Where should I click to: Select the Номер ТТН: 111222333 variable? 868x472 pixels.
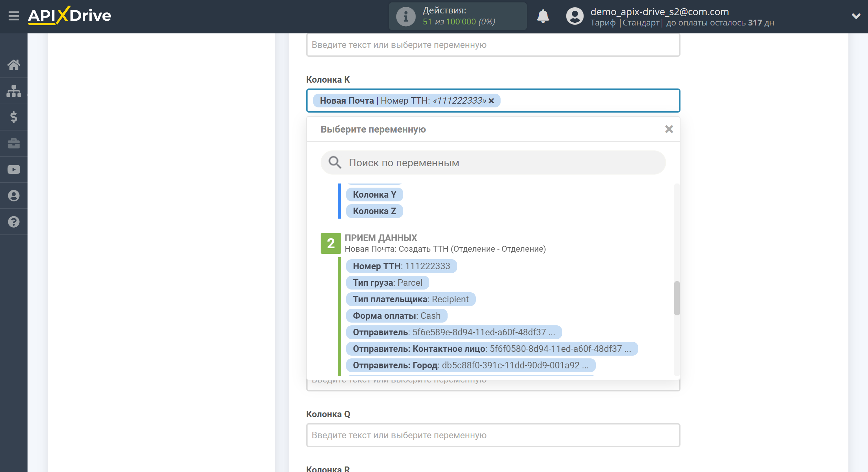point(401,266)
